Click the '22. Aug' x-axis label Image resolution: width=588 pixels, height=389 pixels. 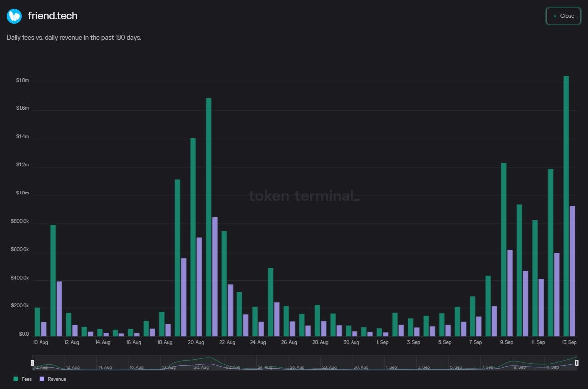(227, 342)
